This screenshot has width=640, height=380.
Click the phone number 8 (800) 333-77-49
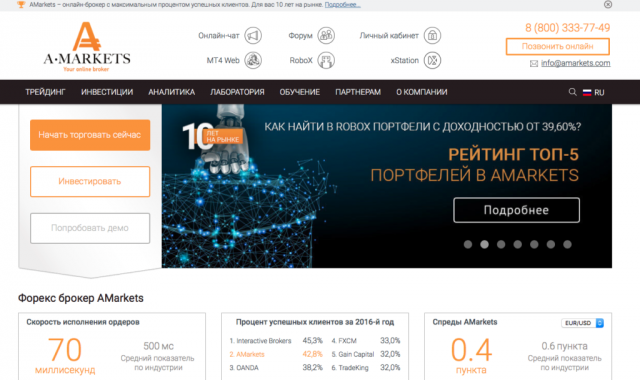click(x=567, y=28)
